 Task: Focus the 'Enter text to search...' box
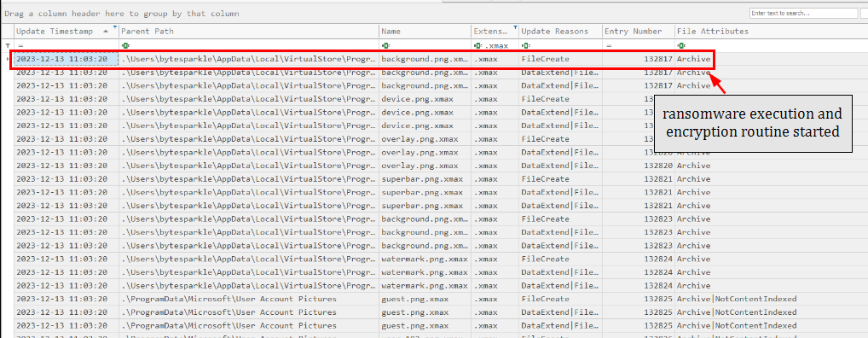point(802,13)
